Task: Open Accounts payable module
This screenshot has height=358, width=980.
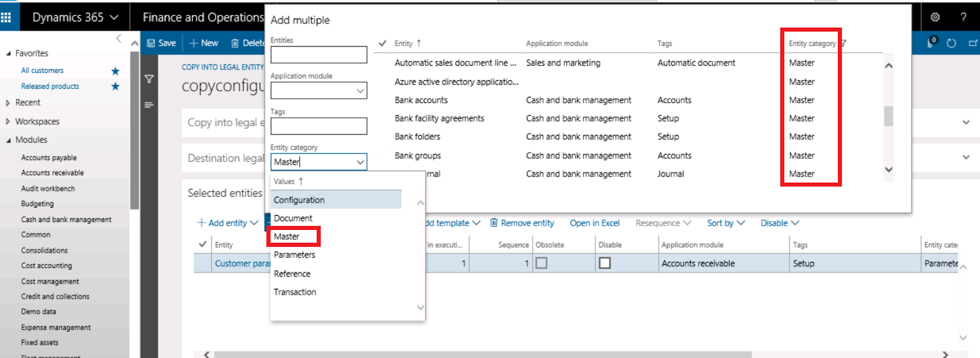Action: pyautogui.click(x=49, y=158)
